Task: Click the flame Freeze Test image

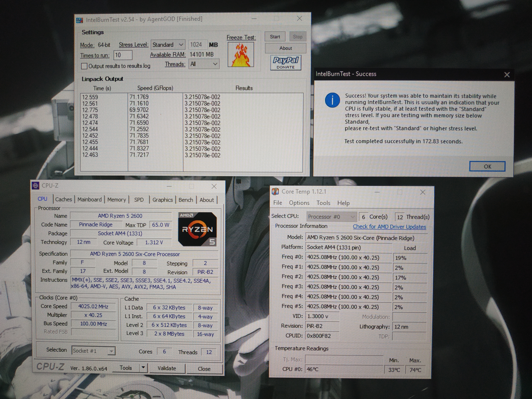Action: click(x=240, y=55)
